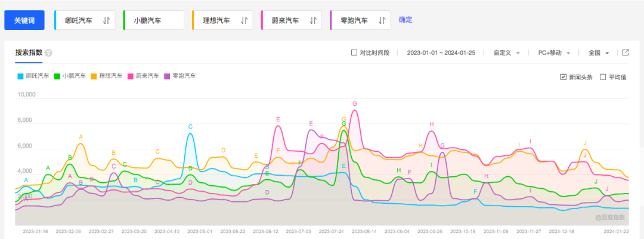Click the swap icon in 哪吒汽车 keyword box

pos(106,20)
